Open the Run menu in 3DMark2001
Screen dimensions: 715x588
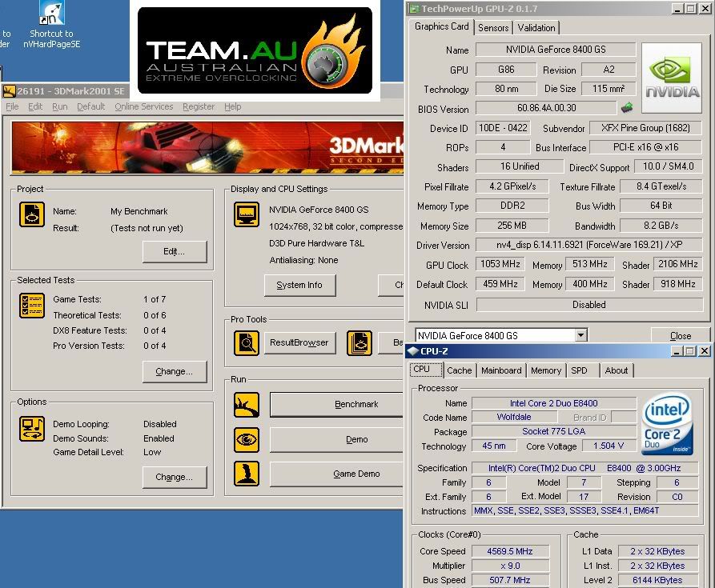point(60,106)
